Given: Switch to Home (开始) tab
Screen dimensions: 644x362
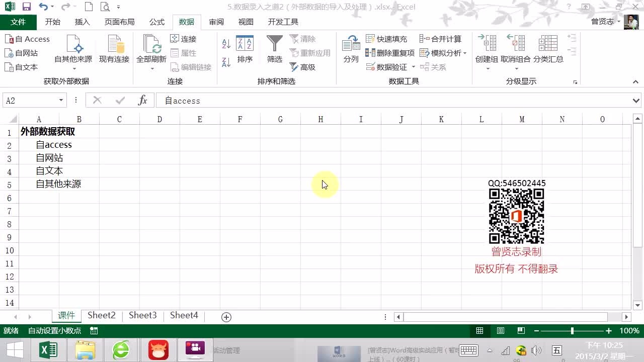Looking at the screenshot, I should click(x=52, y=22).
